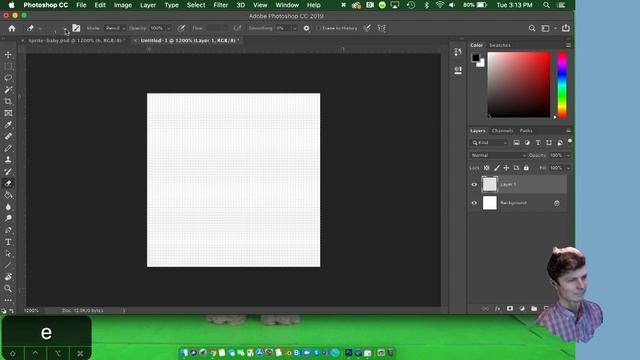Select the Lasso tool
This screenshot has width=640, height=360.
(8, 78)
